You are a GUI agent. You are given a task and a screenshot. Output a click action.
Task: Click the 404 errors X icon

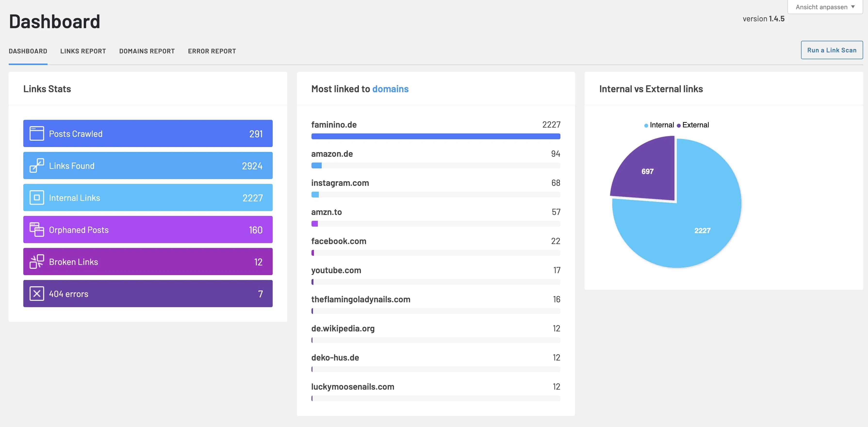36,293
